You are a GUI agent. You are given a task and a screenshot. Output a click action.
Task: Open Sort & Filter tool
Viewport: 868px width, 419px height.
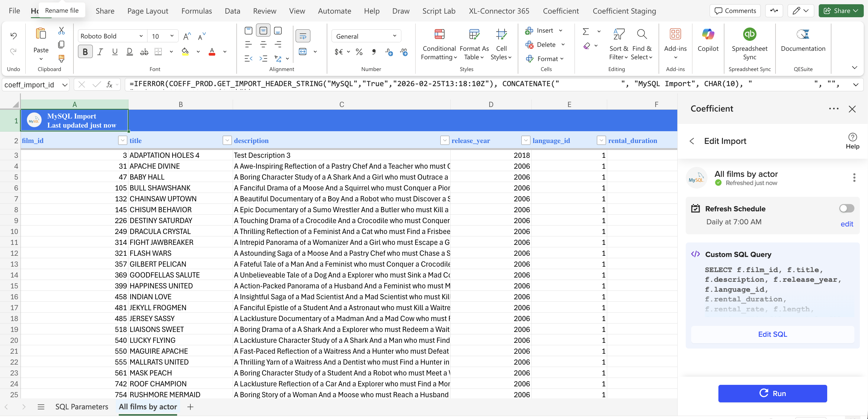pos(618,34)
